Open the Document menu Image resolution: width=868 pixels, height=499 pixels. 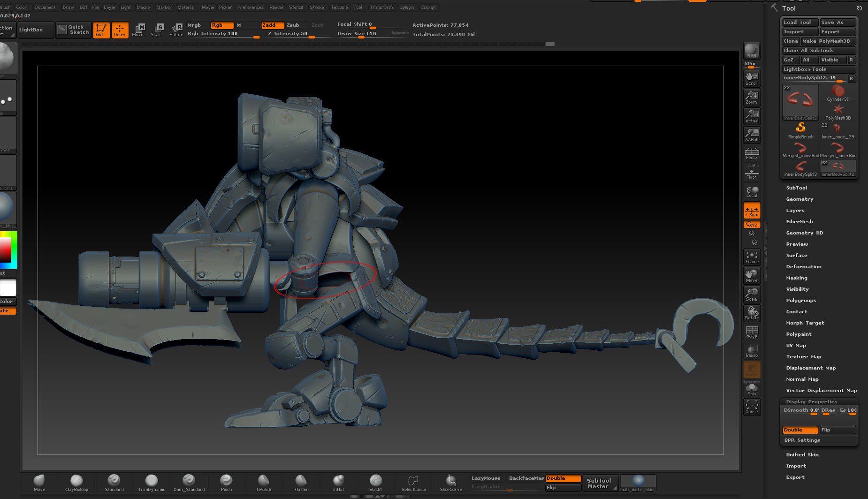(45, 8)
